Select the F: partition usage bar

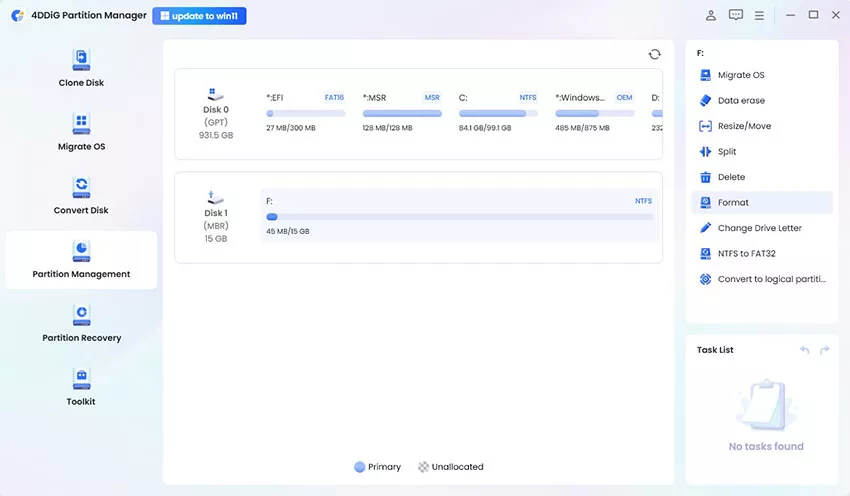459,216
